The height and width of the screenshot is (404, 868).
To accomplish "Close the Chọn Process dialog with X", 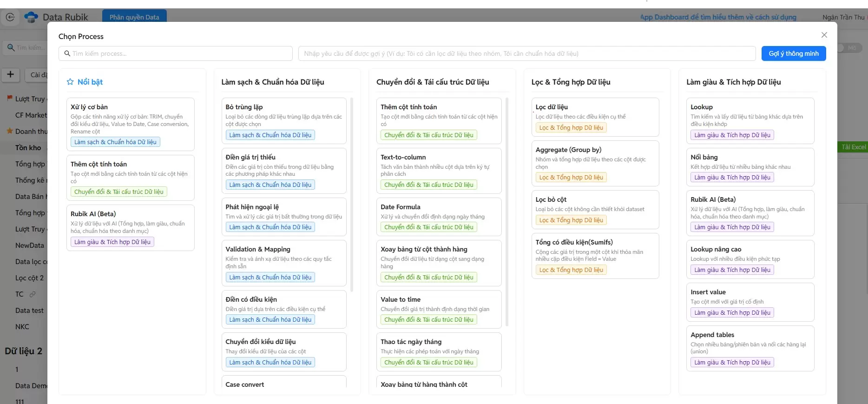I will (824, 35).
